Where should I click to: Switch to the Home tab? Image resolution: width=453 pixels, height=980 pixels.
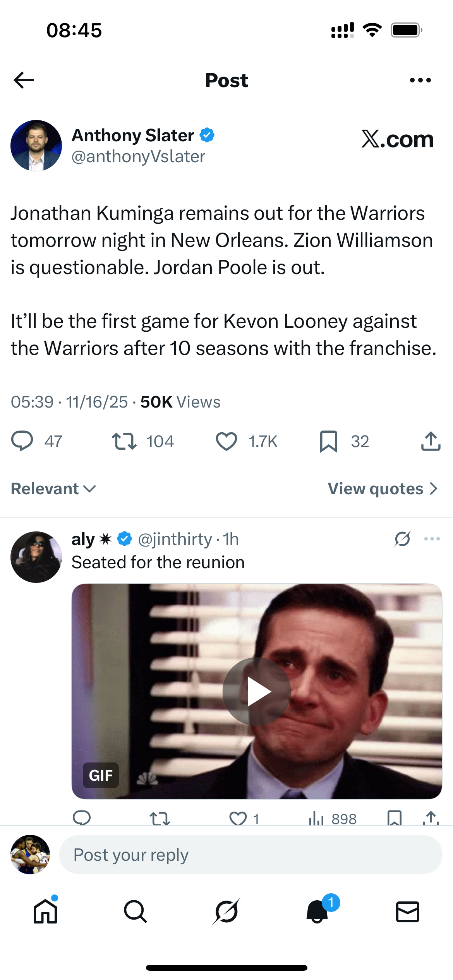click(x=45, y=911)
